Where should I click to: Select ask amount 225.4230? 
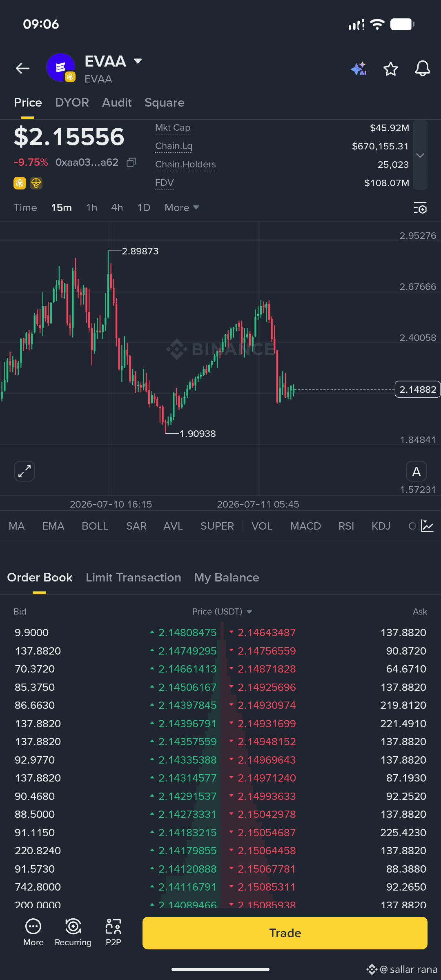click(x=403, y=833)
